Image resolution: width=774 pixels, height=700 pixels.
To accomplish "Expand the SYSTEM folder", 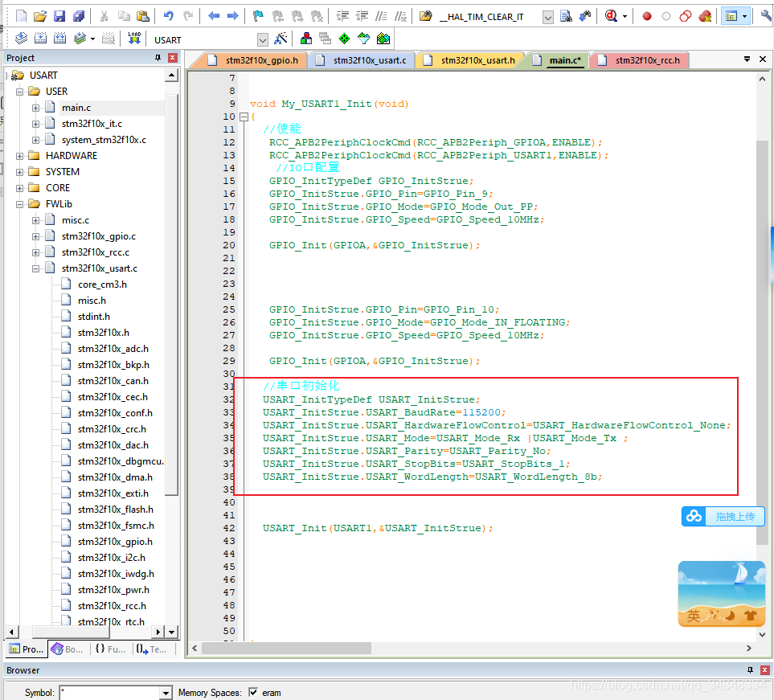I will [x=20, y=172].
